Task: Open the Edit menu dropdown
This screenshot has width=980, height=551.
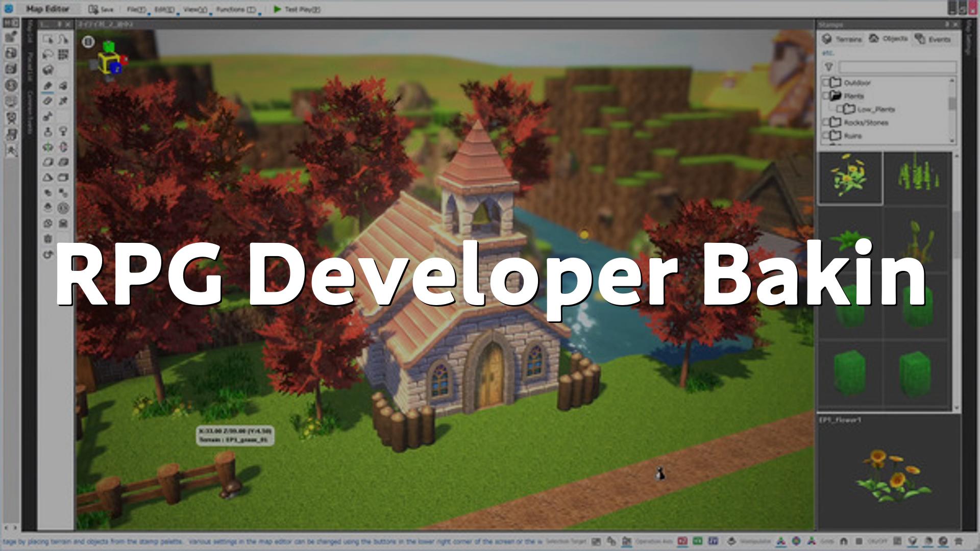Action: 164,9
